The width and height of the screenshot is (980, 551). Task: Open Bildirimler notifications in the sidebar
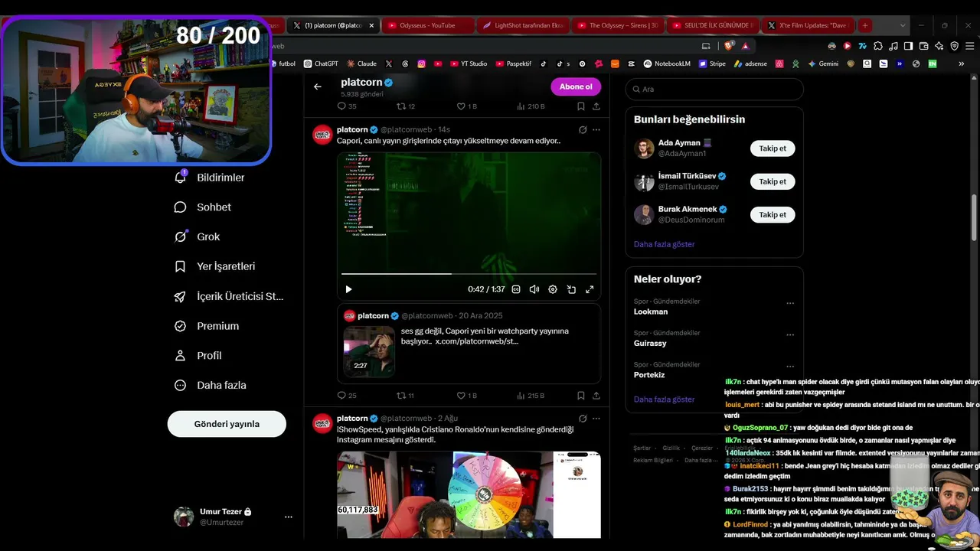click(x=209, y=178)
